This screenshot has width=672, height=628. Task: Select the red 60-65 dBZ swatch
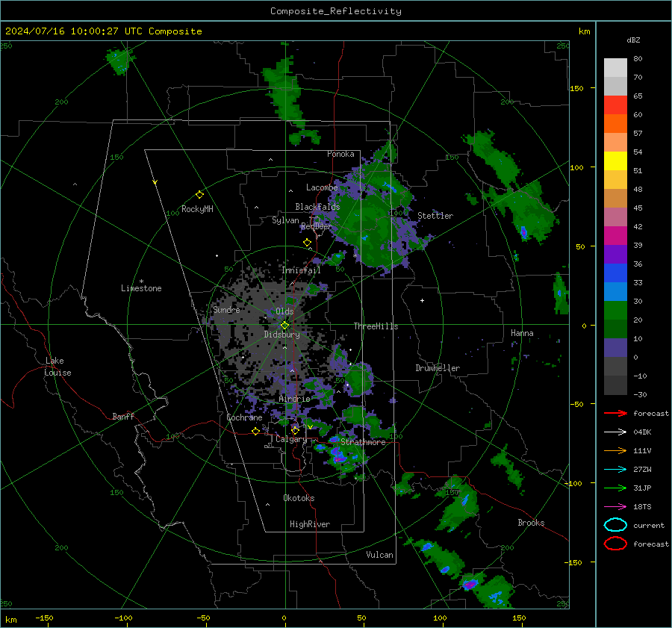[x=615, y=105]
